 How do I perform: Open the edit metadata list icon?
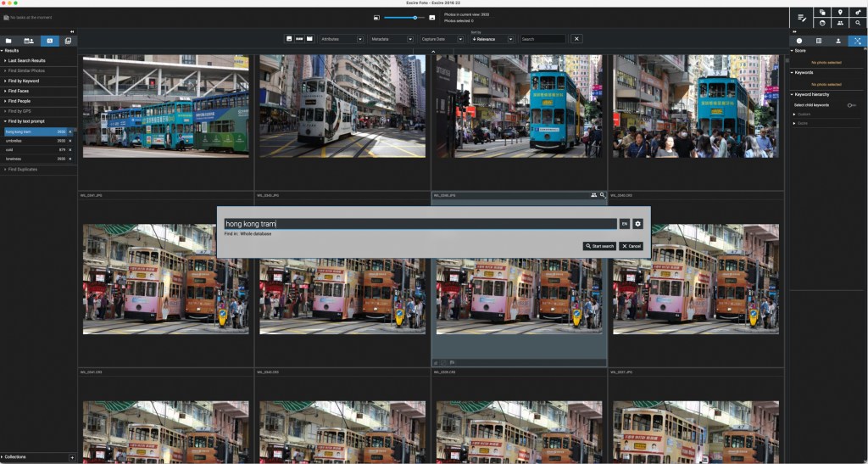802,18
